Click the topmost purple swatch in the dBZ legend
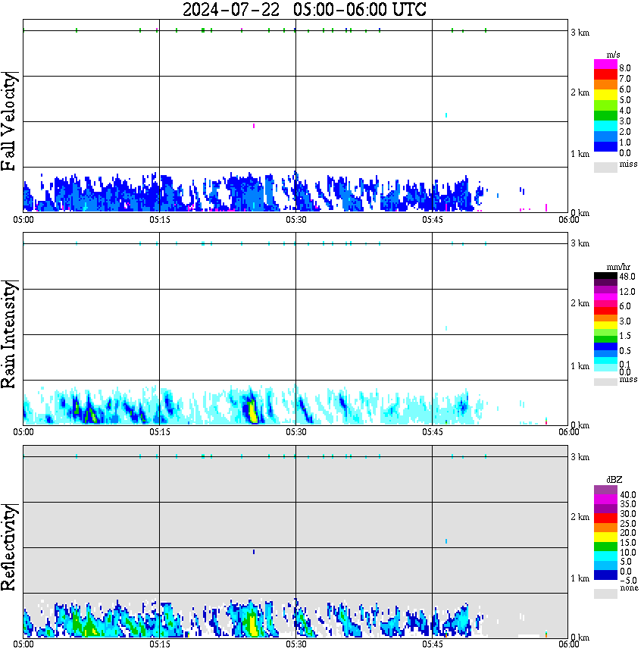 (x=605, y=490)
